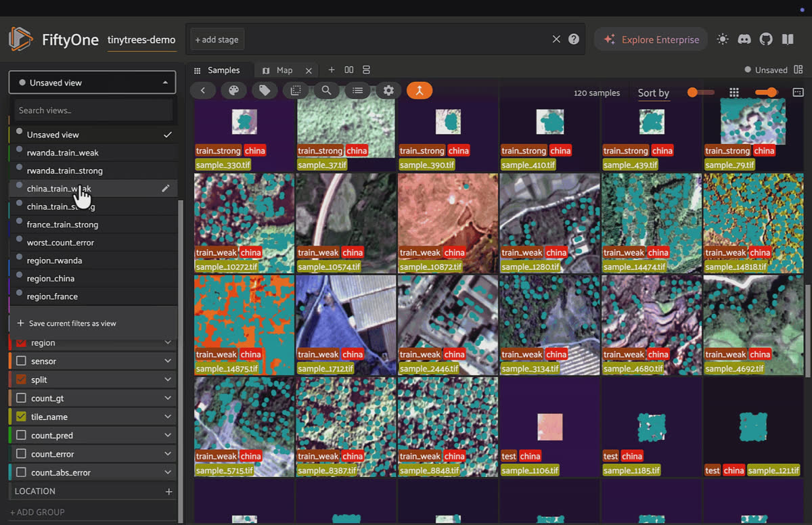Screen dimensions: 812x525
Task: Expand the tile_name field filter
Action: [168, 417]
